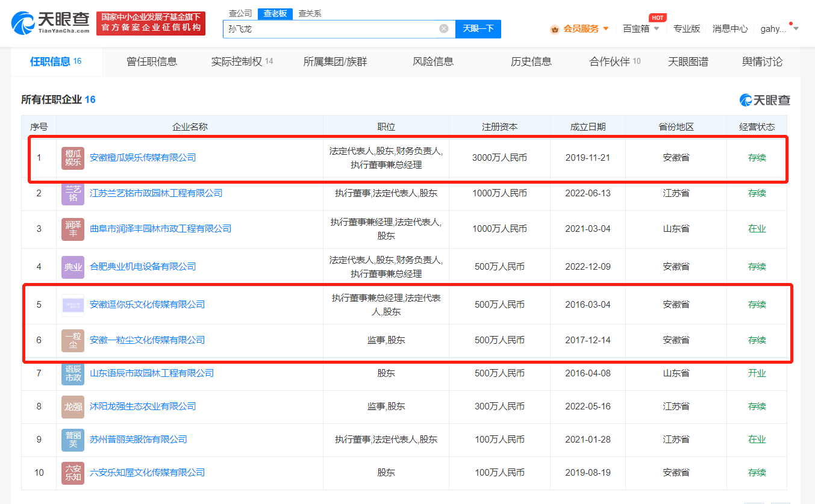Open 安徽一粒尘文化传媒有限公司 link
815x504 pixels.
coord(147,340)
